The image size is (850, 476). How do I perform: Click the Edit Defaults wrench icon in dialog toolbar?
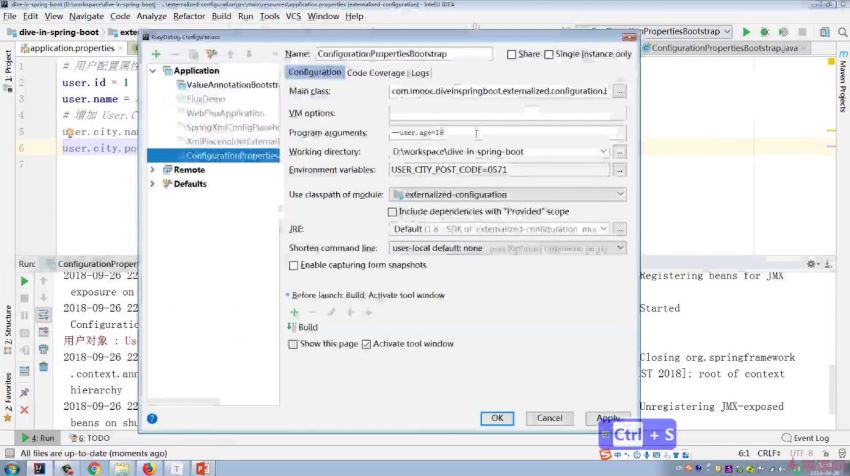[211, 54]
